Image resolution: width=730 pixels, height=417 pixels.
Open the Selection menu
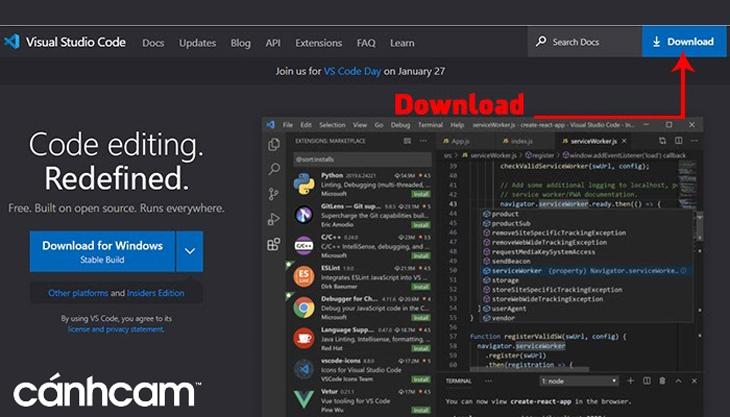(x=332, y=125)
